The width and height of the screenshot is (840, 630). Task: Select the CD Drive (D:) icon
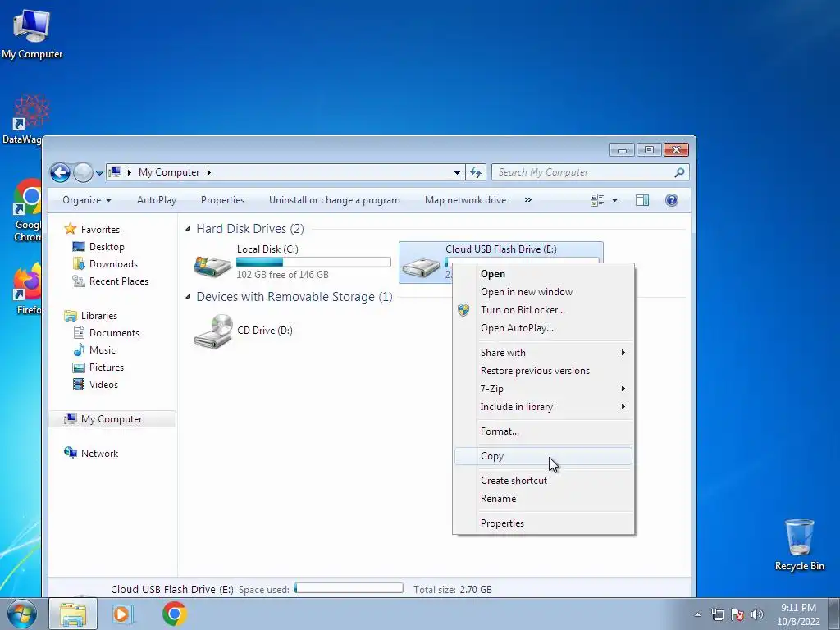click(212, 331)
